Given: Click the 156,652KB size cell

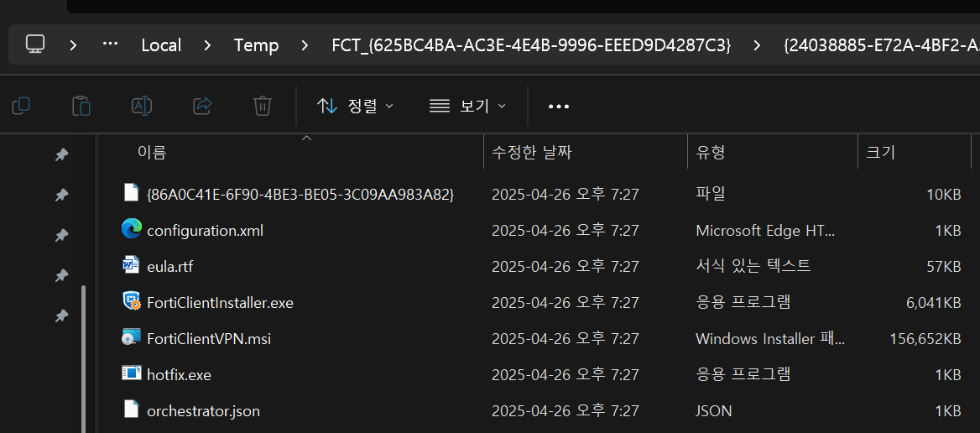Looking at the screenshot, I should (x=925, y=339).
